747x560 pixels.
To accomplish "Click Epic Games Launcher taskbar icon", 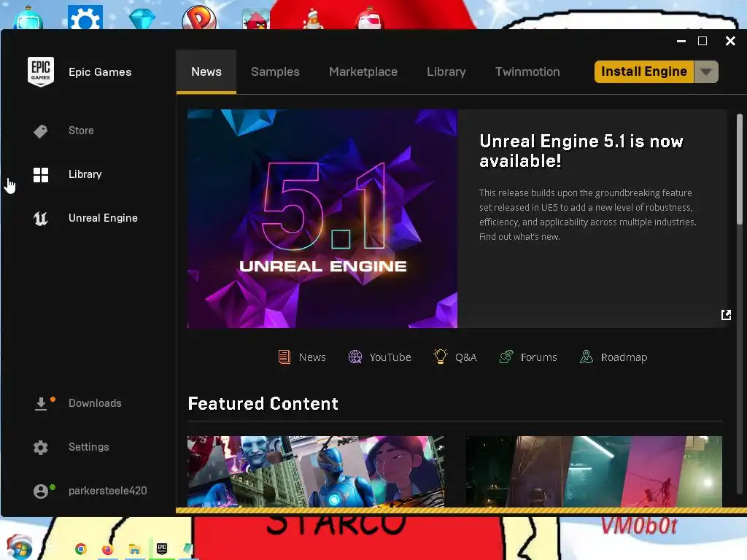I will point(161,548).
